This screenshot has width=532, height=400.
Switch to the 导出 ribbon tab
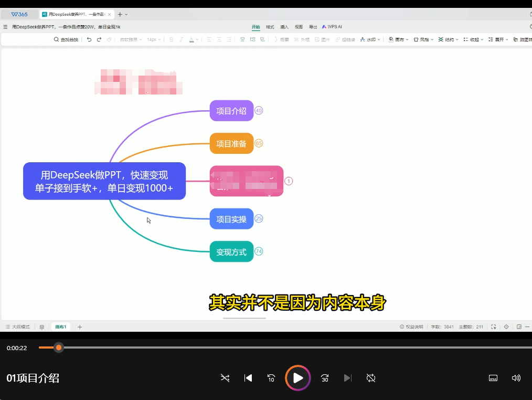[313, 27]
